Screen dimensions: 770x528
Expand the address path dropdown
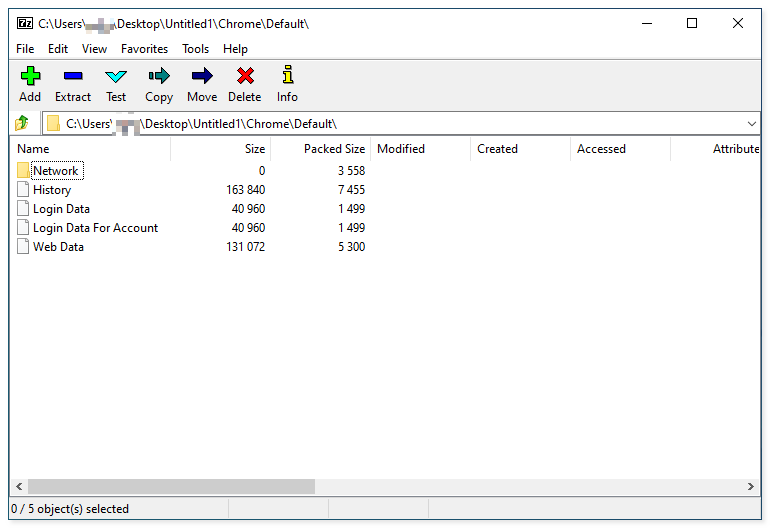coord(752,123)
